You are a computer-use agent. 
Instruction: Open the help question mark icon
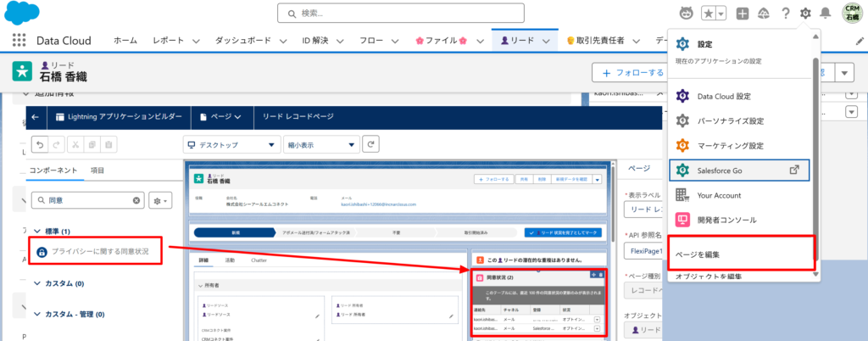[785, 14]
